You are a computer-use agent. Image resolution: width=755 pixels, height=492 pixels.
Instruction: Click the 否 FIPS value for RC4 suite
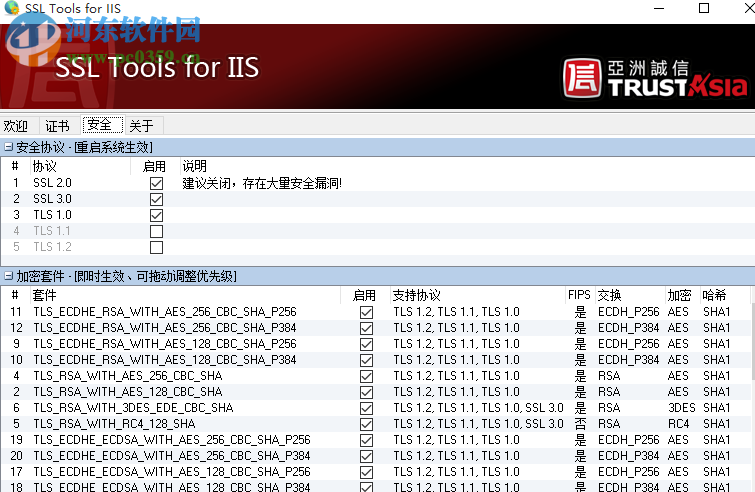(580, 424)
